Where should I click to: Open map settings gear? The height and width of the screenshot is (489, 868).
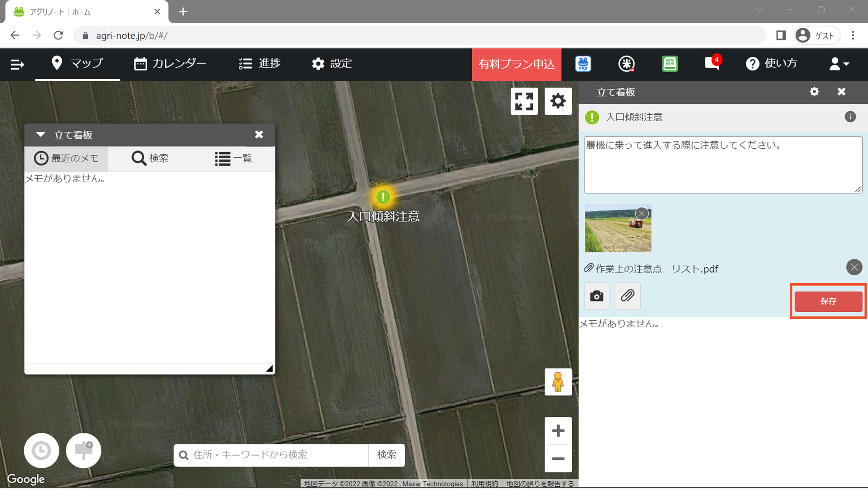tap(558, 101)
